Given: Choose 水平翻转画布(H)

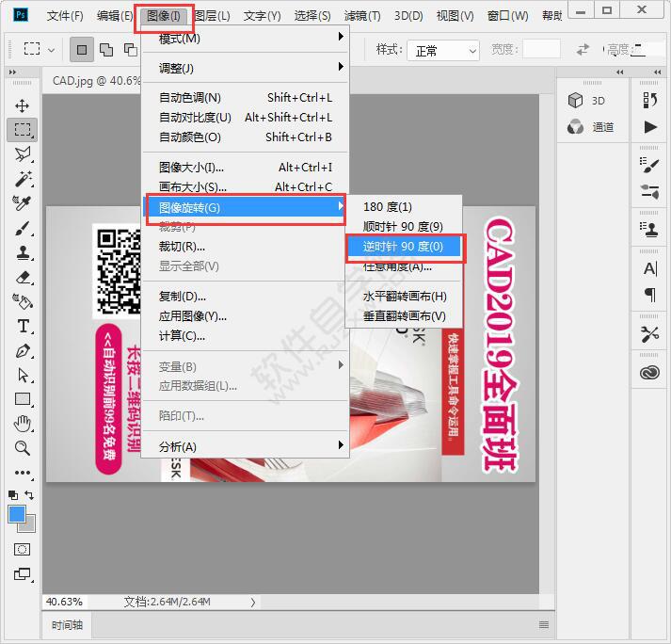Looking at the screenshot, I should coord(403,297).
